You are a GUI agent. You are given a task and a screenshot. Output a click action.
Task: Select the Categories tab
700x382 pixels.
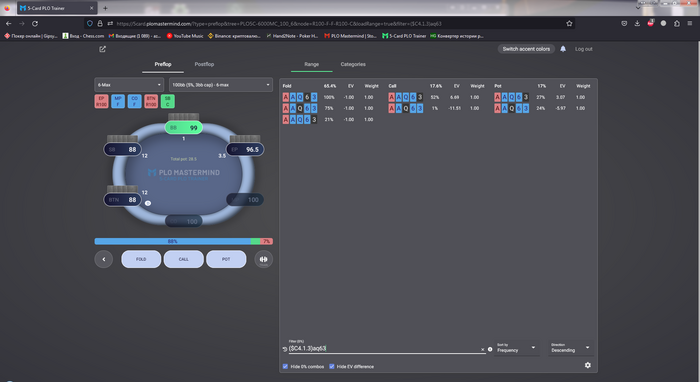pyautogui.click(x=353, y=64)
